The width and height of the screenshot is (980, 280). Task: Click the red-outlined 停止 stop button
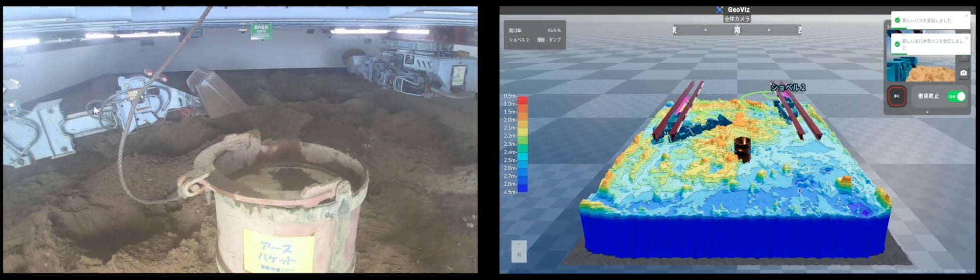click(x=897, y=96)
